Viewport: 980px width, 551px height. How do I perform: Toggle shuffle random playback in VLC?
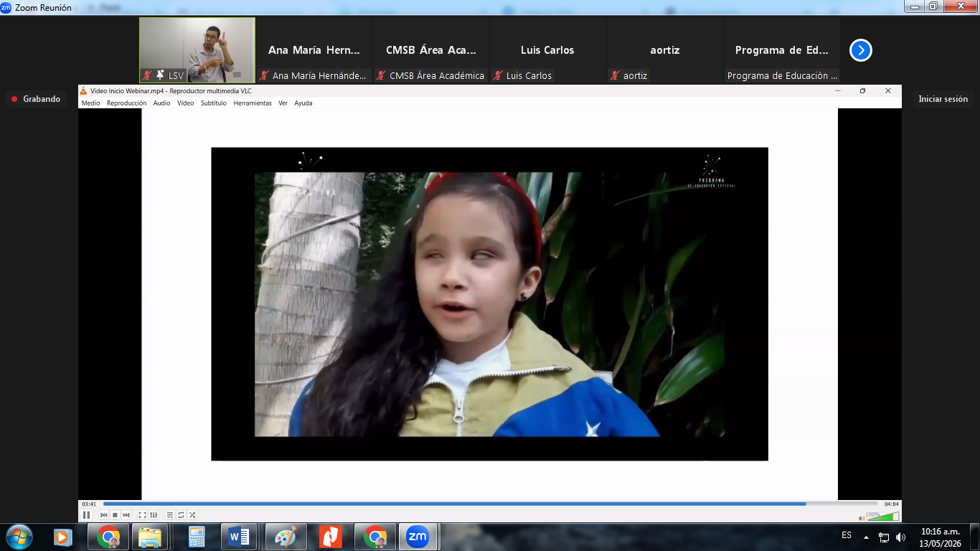(x=192, y=515)
